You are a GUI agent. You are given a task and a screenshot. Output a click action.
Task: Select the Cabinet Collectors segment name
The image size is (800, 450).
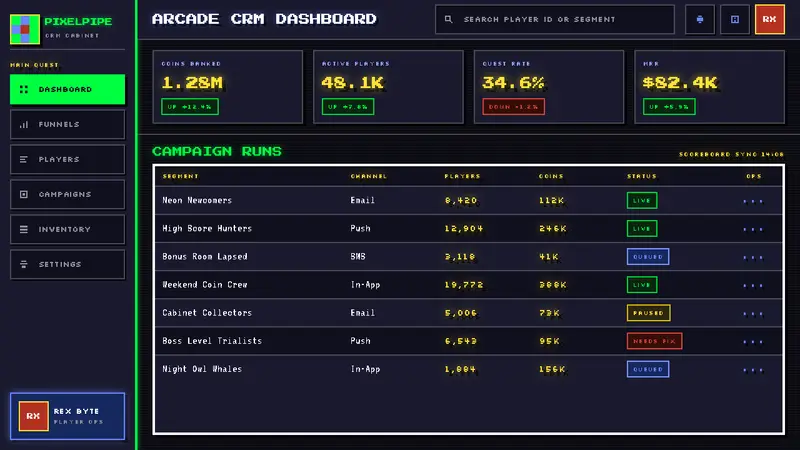[x=207, y=313]
